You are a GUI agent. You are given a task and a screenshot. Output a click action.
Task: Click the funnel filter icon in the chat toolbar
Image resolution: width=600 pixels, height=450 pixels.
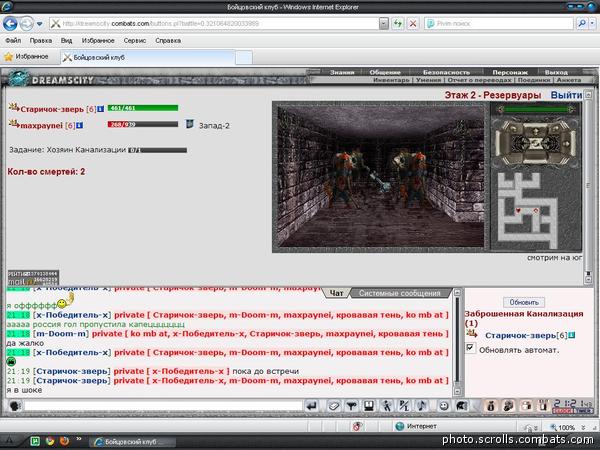point(351,406)
